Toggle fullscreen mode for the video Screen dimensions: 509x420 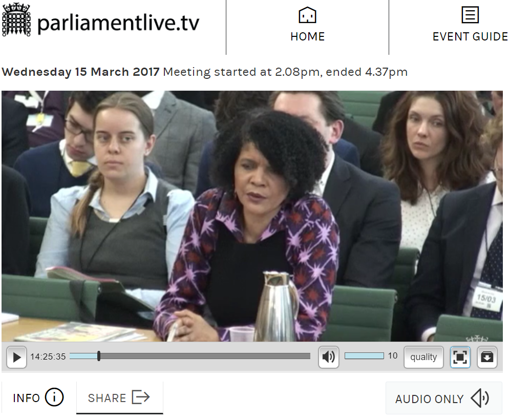point(460,357)
